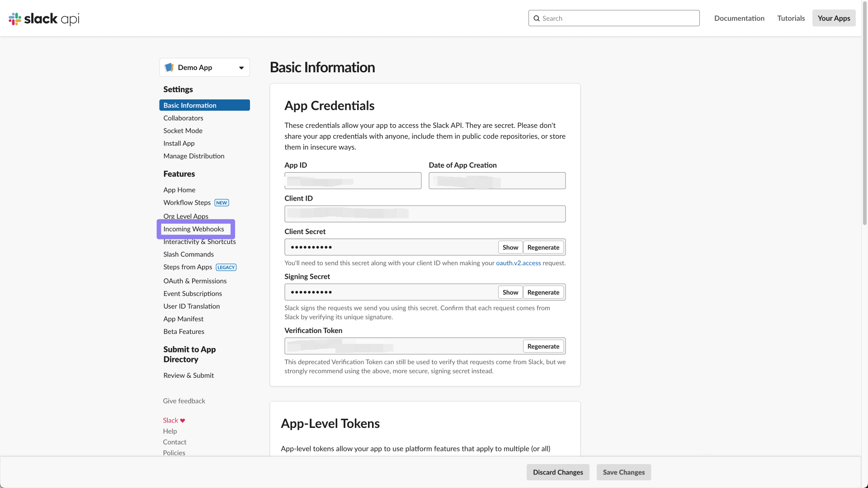Expand the Demo App selector dropdown
The width and height of the screenshot is (868, 488).
[x=204, y=67]
